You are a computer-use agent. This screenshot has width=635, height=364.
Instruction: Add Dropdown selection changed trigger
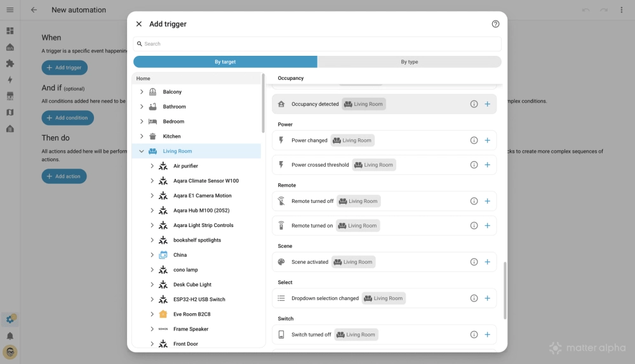(x=488, y=298)
